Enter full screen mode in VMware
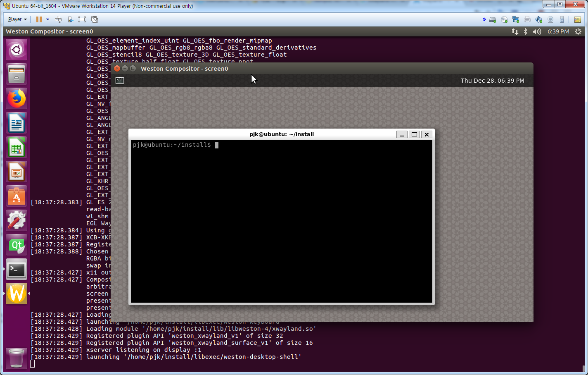Screen dimensions: 588x375 tap(82, 19)
